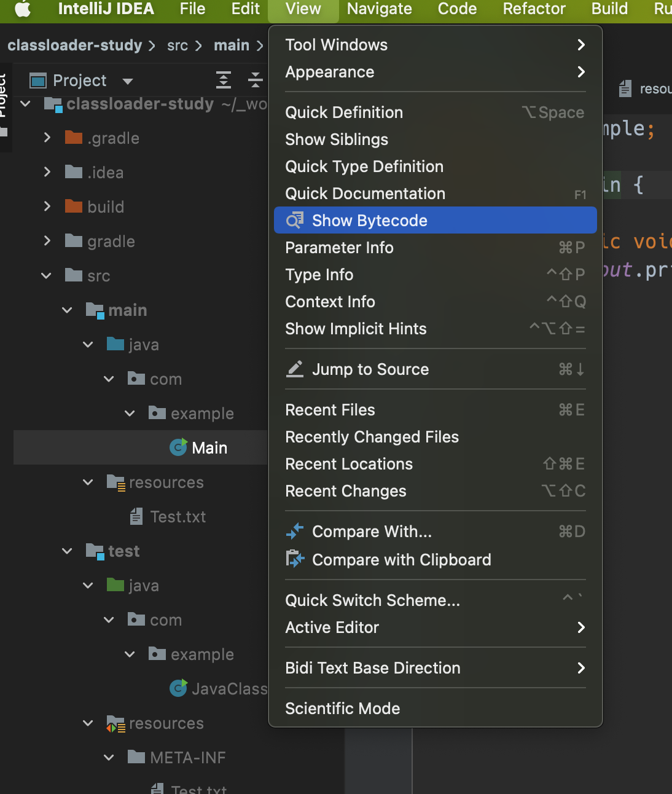The height and width of the screenshot is (794, 672).
Task: Click the orange build folder icon
Action: coord(74,206)
